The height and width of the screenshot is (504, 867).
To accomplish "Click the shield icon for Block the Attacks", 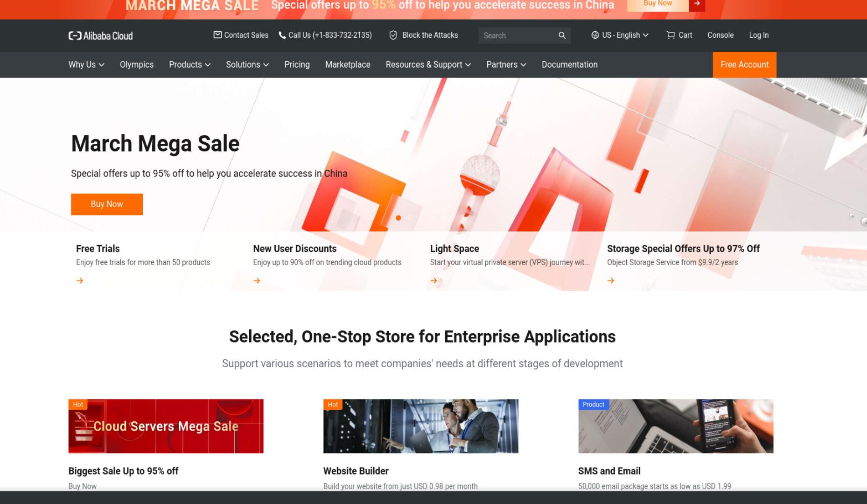I will (x=393, y=35).
